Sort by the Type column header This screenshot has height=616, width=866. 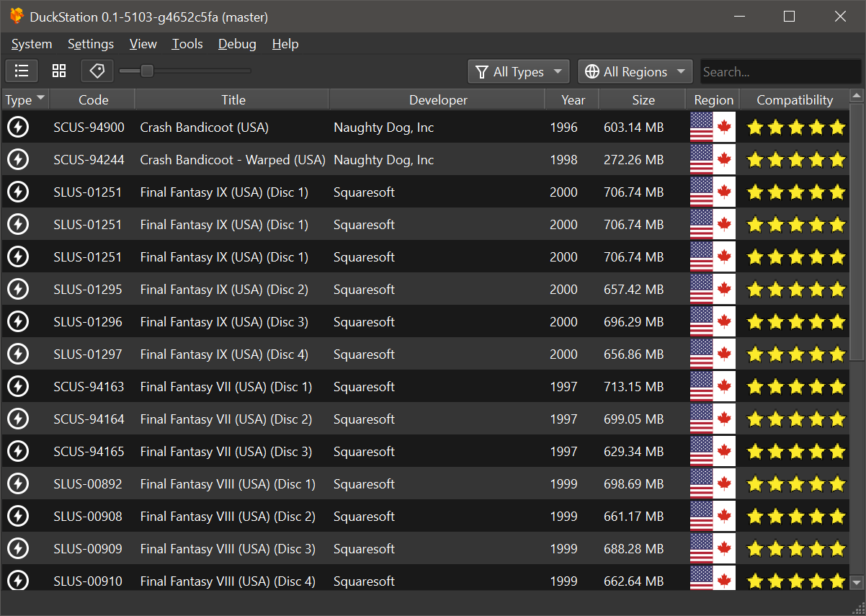point(25,100)
